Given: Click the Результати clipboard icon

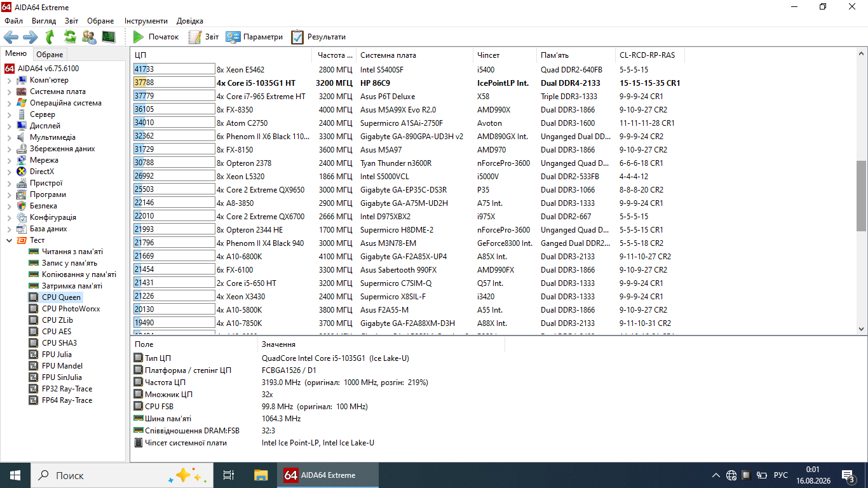Looking at the screenshot, I should click(x=297, y=37).
